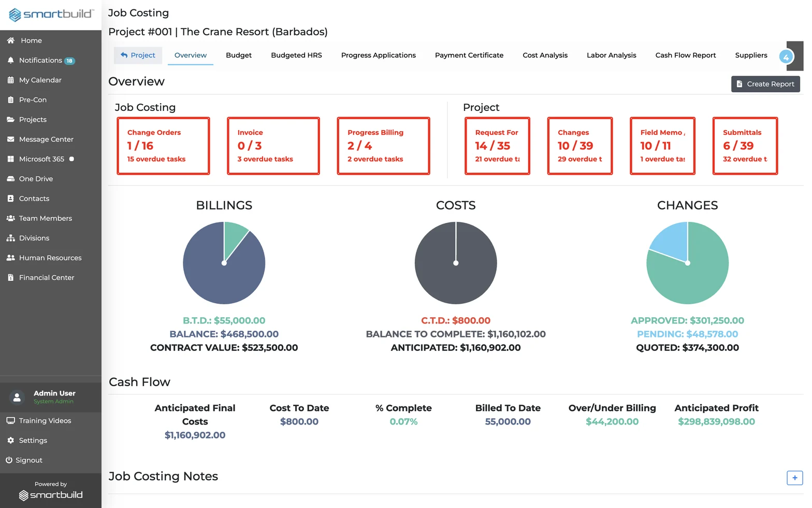Screen dimensions: 812x508
Task: Select the Progress Applications tab
Action: point(379,55)
